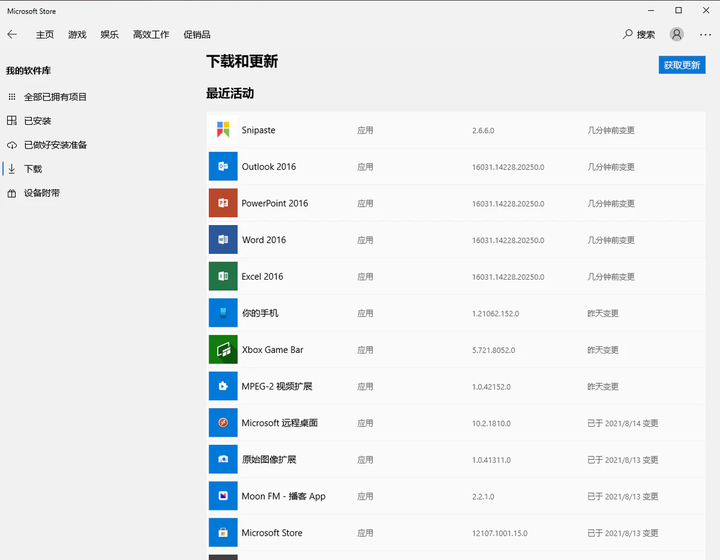
Task: Click version 1.21062.152.0
Action: 495,314
